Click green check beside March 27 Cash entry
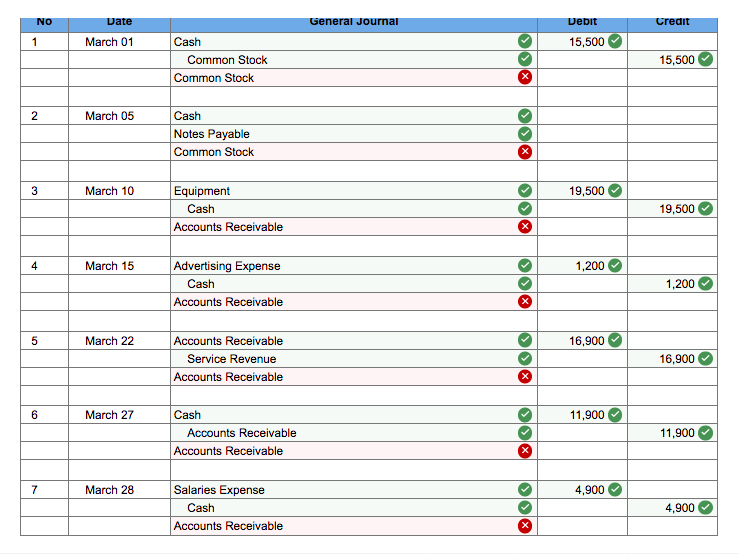This screenshot has height=560, width=739. click(x=525, y=414)
